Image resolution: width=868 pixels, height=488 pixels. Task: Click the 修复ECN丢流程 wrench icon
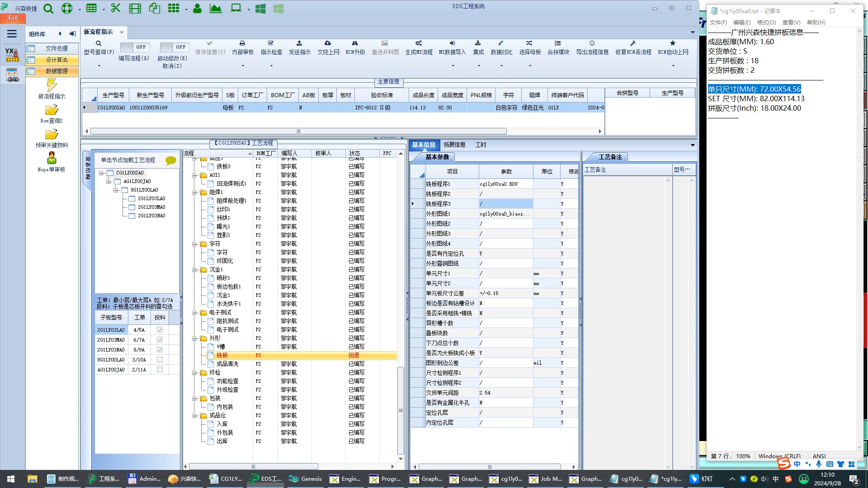click(x=633, y=43)
